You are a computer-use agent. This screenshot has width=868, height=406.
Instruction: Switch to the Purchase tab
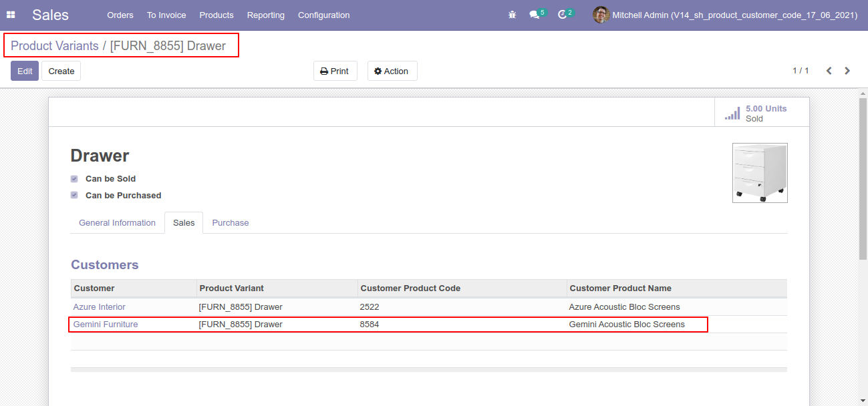tap(231, 223)
